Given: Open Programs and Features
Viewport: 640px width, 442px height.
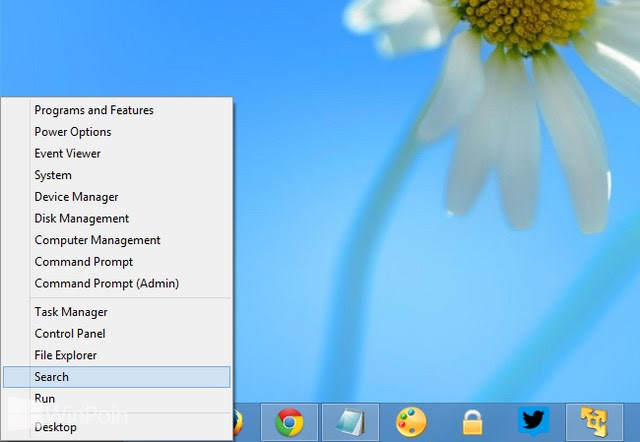Looking at the screenshot, I should (x=118, y=110).
